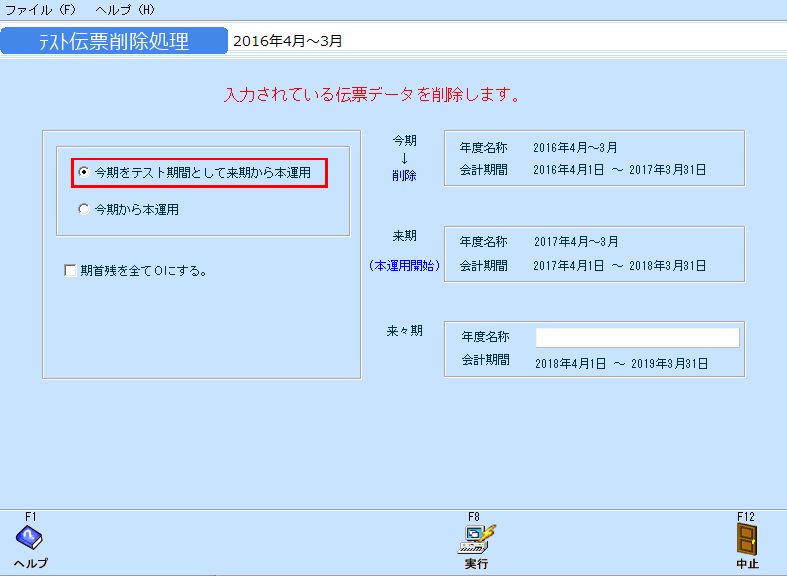
Task: Click 来期 年度名称 value 2017年4月～3月
Action: pyautogui.click(x=576, y=241)
